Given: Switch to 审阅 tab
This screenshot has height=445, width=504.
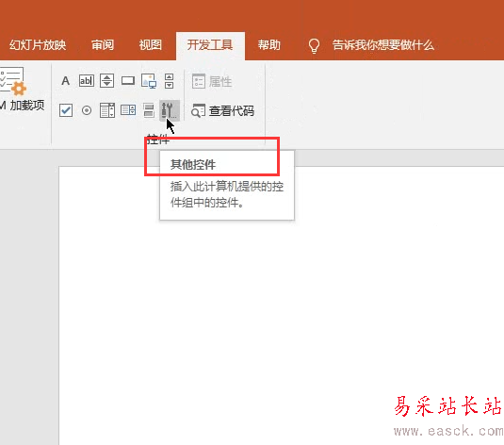Looking at the screenshot, I should [103, 45].
